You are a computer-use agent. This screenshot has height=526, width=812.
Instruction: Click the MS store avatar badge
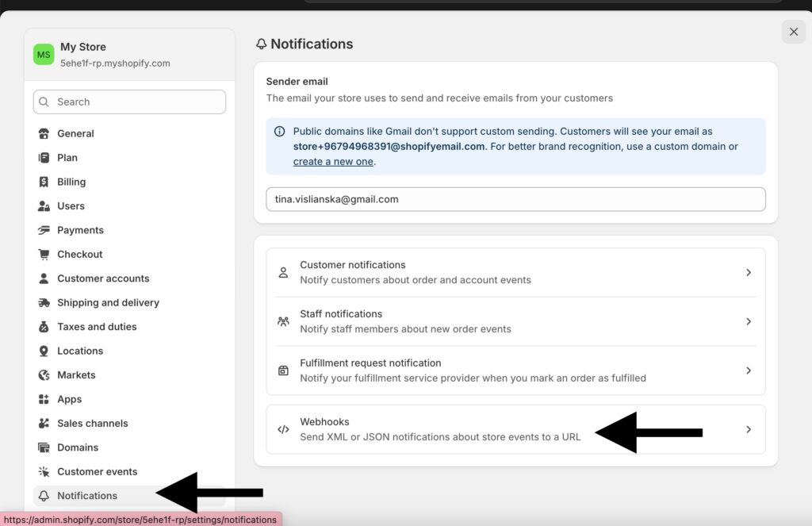click(44, 55)
